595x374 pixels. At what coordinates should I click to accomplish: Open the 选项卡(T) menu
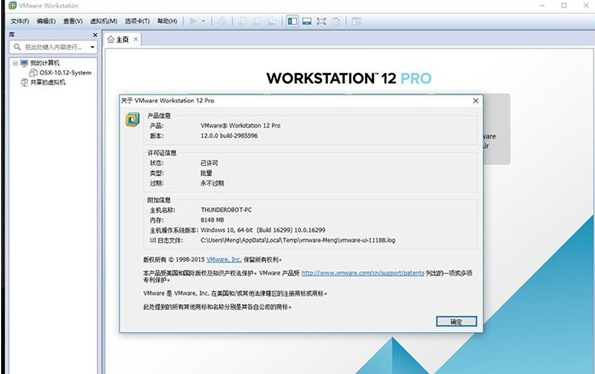click(137, 21)
